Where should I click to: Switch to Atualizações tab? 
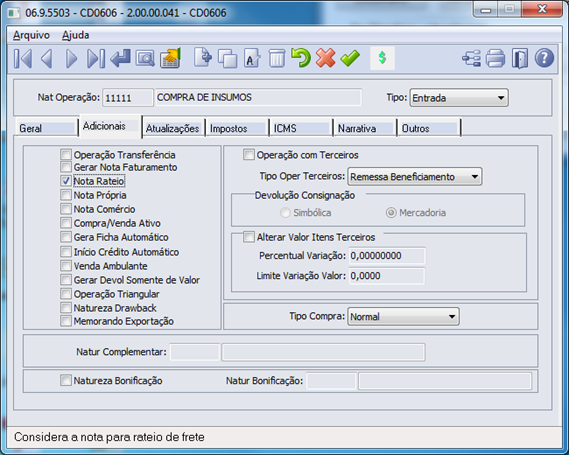click(x=173, y=128)
